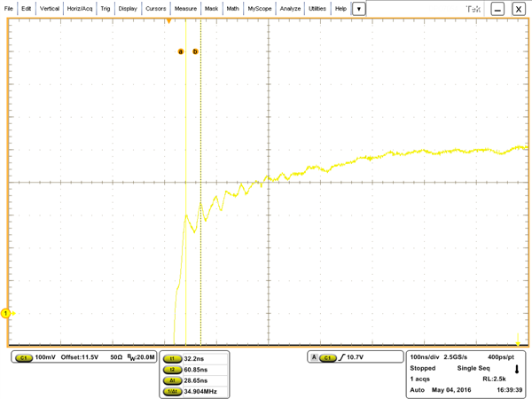This screenshot has width=532, height=399.
Task: Select cursor a marker on the graticule
Action: click(x=181, y=51)
